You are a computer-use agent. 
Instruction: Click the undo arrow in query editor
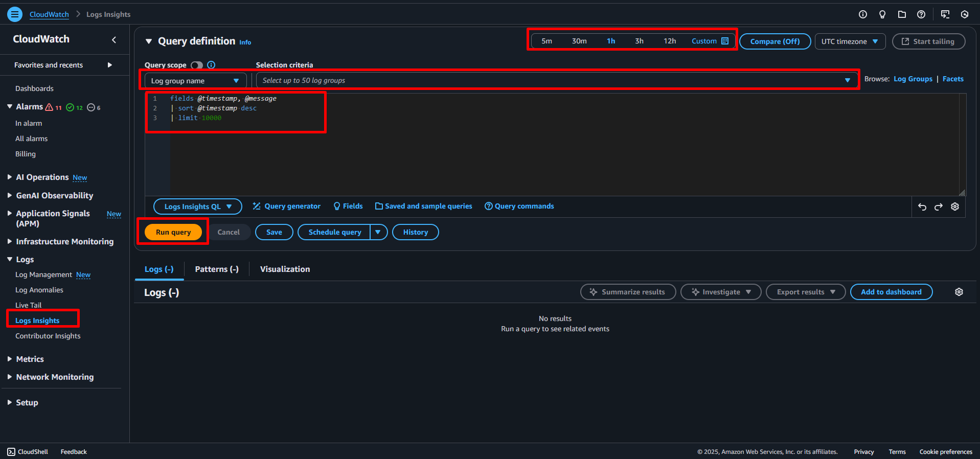click(922, 207)
